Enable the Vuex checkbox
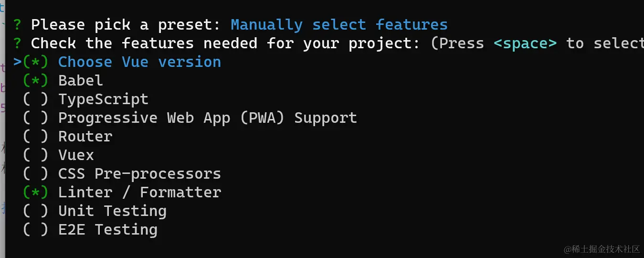 pyautogui.click(x=36, y=155)
